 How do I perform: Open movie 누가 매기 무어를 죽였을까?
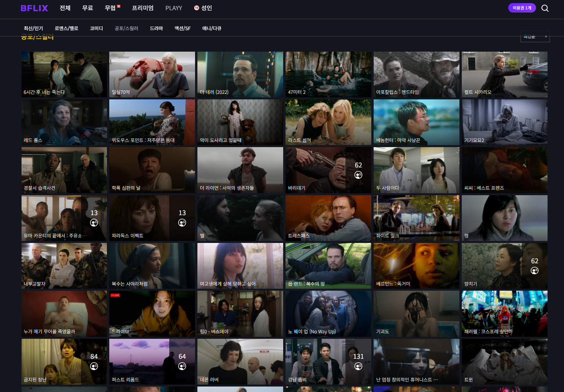coord(64,314)
